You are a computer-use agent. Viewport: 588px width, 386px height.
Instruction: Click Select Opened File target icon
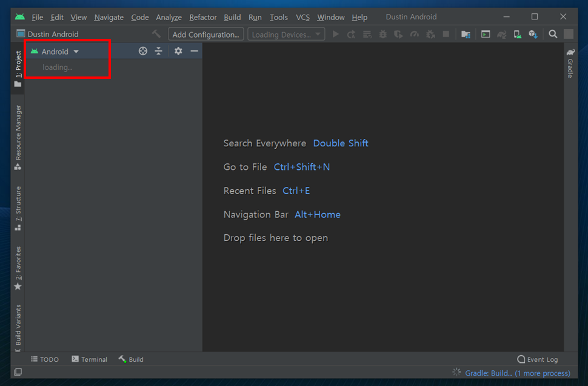pyautogui.click(x=143, y=51)
